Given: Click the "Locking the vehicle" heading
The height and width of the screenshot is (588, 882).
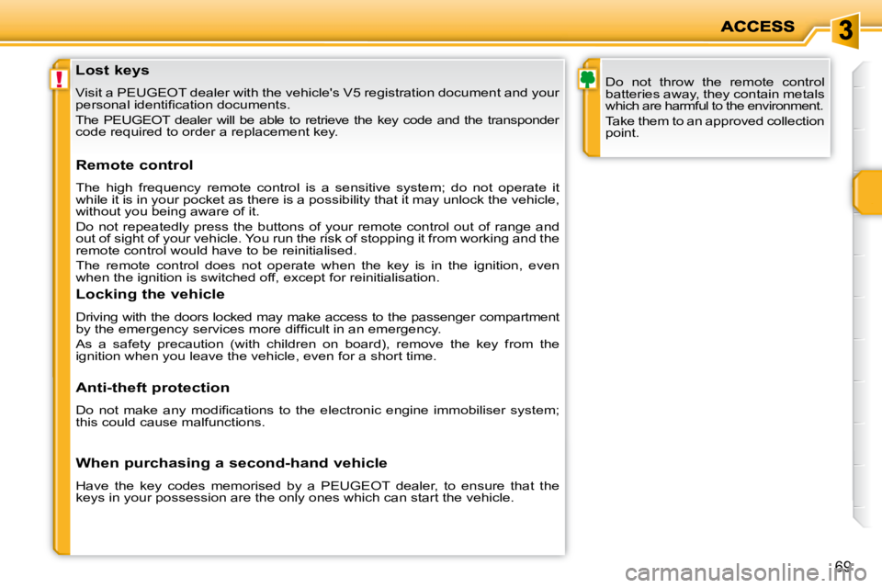Looking at the screenshot, I should (x=150, y=294).
